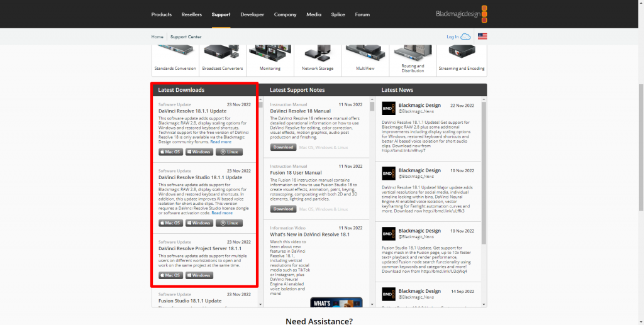Download Resolve Studio 18.1.1 for Linux
Image resolution: width=644 pixels, height=325 pixels.
[x=229, y=223]
